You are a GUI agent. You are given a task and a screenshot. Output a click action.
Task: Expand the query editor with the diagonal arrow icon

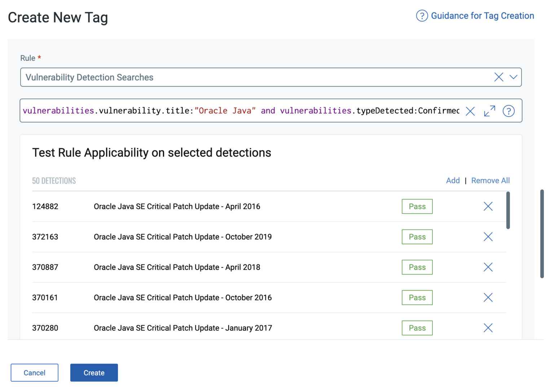[x=489, y=111]
